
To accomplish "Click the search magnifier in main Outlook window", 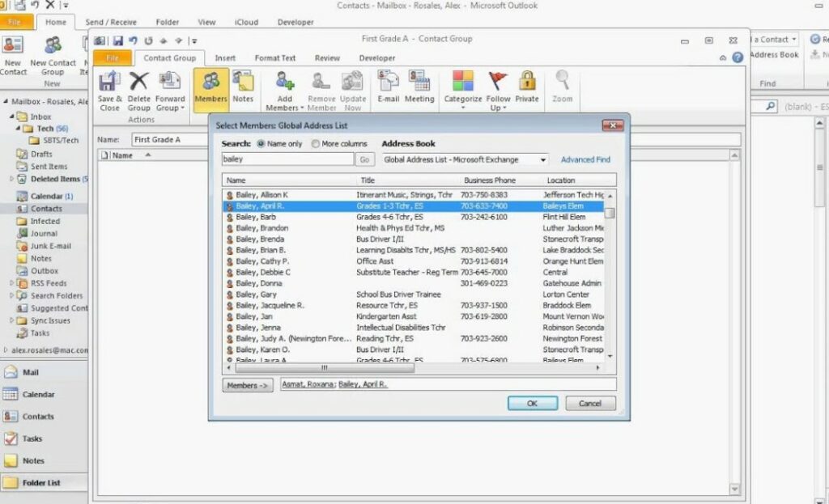I will click(771, 106).
